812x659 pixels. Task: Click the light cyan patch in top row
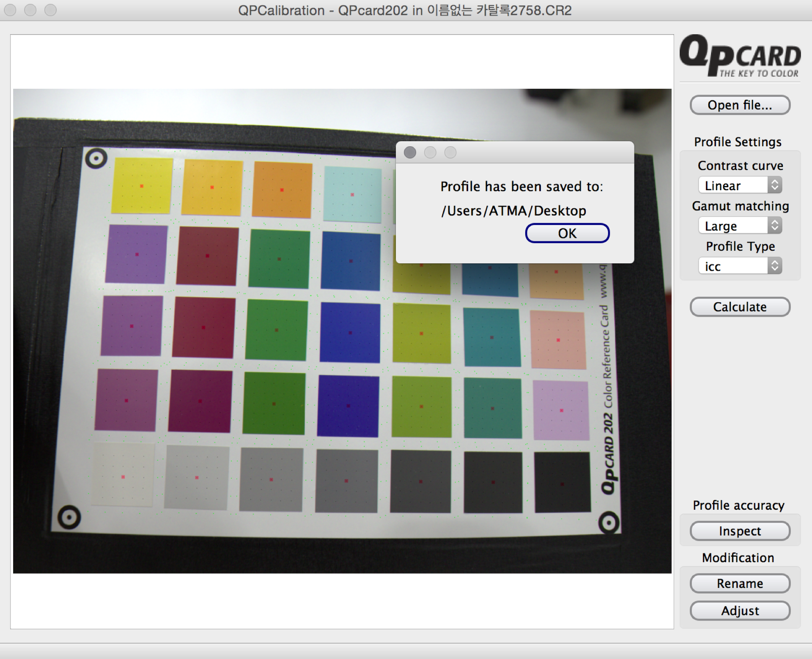click(x=352, y=194)
